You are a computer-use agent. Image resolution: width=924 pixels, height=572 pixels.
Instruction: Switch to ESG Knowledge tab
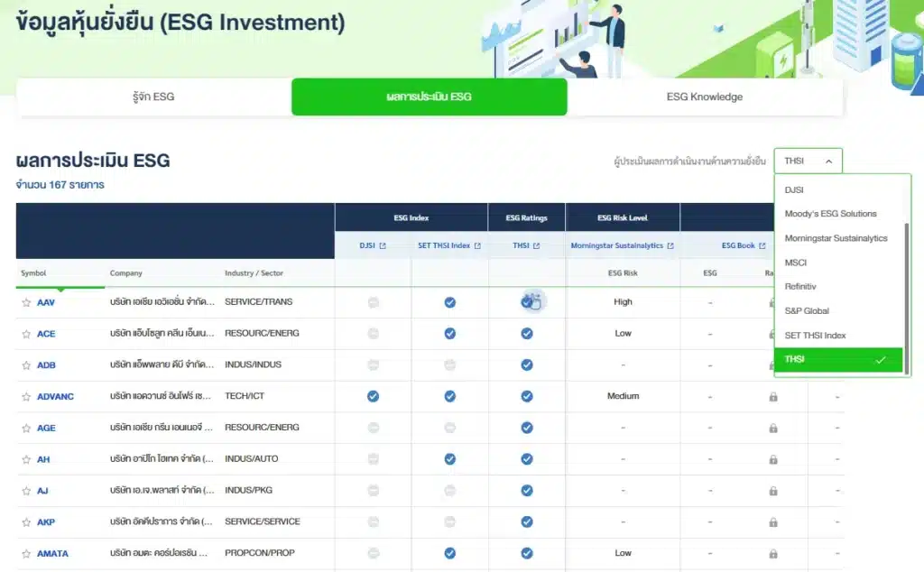coord(705,97)
